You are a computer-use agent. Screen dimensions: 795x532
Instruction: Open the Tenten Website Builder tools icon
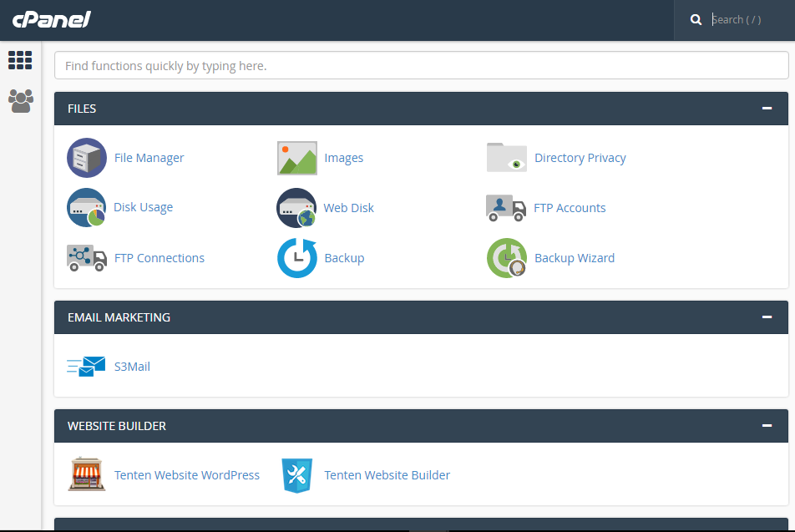297,475
